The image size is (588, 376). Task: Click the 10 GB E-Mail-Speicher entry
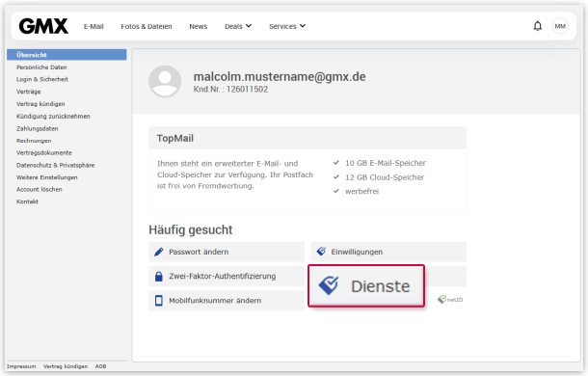386,163
